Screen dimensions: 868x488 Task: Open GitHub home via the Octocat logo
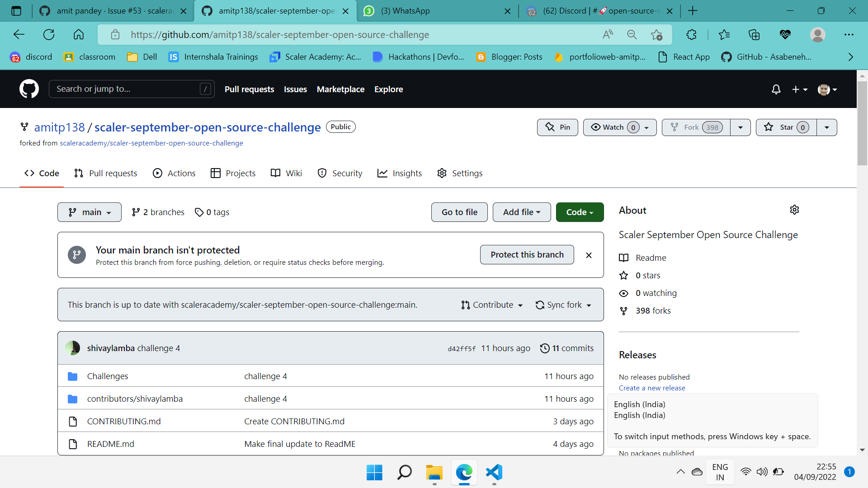click(x=28, y=89)
